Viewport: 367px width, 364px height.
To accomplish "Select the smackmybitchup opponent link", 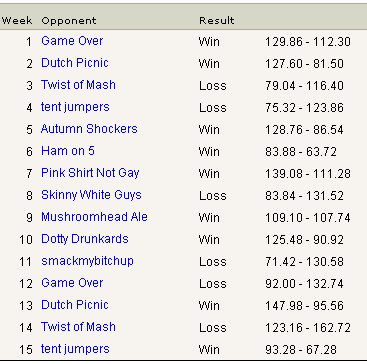I will coord(87,261).
